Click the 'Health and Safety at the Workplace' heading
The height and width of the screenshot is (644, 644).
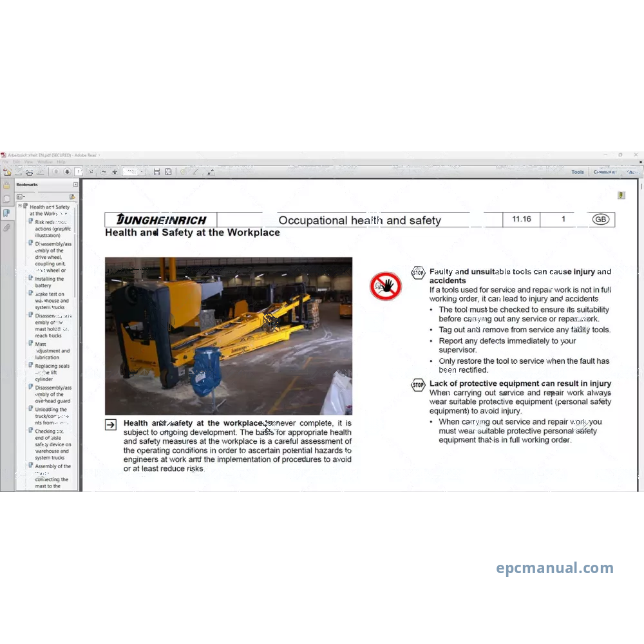pos(192,232)
